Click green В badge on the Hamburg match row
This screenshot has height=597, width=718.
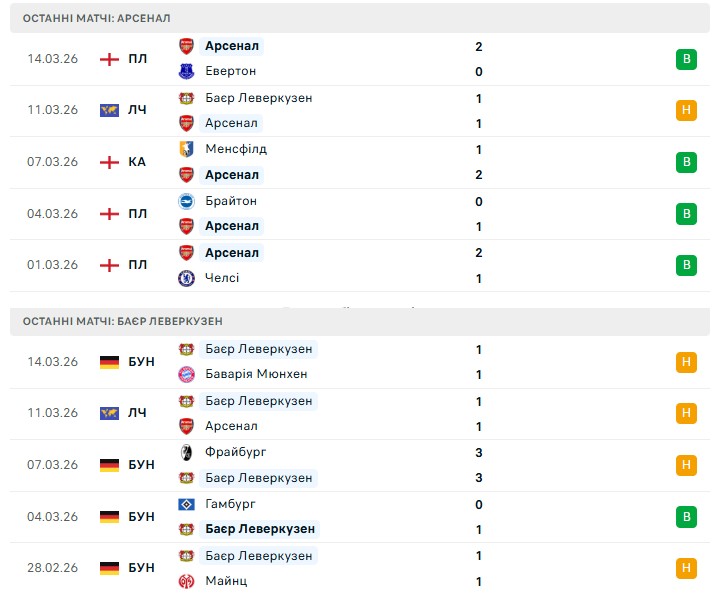click(x=686, y=517)
